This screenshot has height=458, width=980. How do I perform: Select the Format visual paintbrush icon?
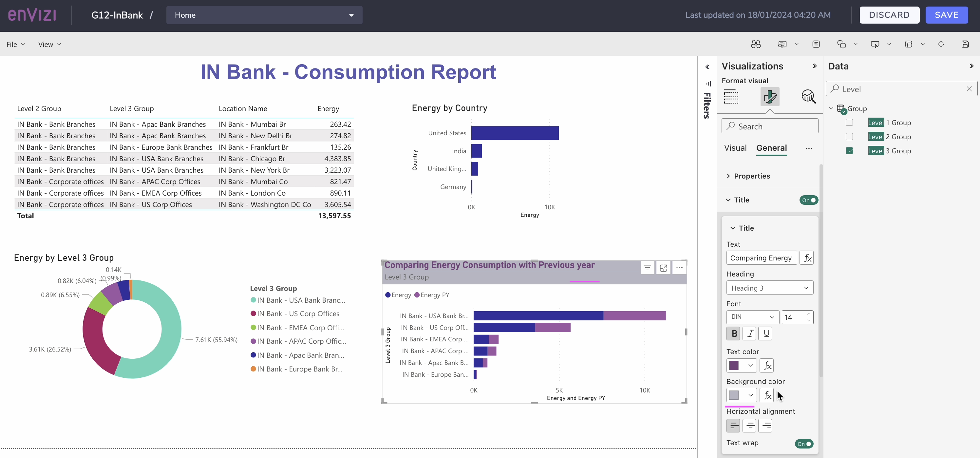pos(770,97)
